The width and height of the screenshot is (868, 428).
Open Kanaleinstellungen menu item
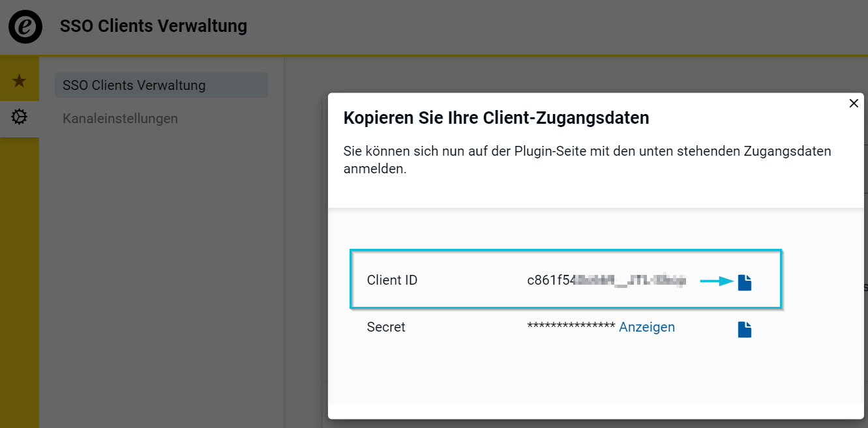(x=120, y=119)
